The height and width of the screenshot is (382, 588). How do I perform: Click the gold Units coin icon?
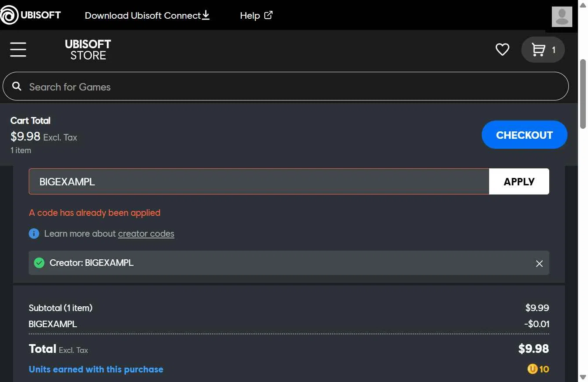pyautogui.click(x=532, y=369)
